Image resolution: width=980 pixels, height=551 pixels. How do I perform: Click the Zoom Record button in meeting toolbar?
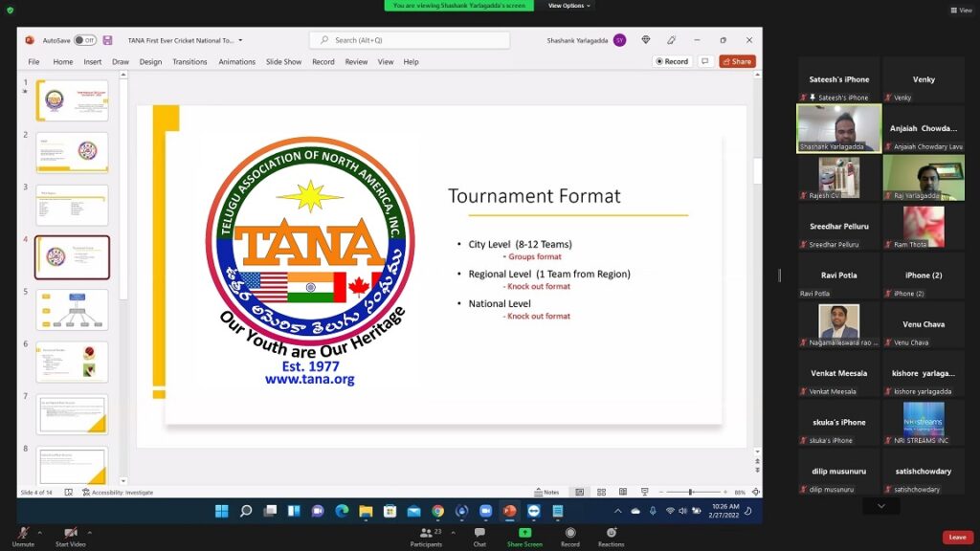[570, 537]
